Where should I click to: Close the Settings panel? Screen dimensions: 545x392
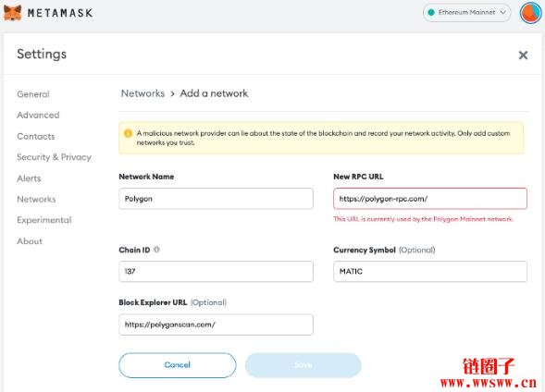pyautogui.click(x=523, y=55)
